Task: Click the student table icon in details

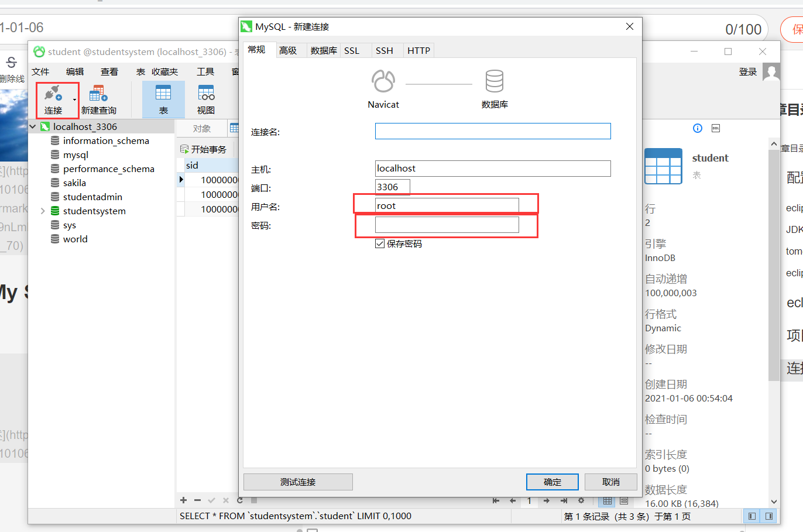Action: point(664,166)
